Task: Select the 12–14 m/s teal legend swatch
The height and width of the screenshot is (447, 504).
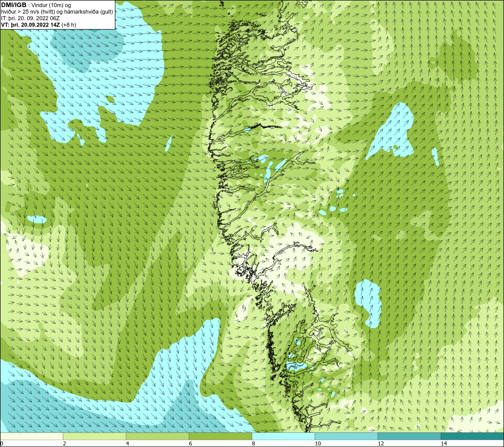Action: coord(409,436)
